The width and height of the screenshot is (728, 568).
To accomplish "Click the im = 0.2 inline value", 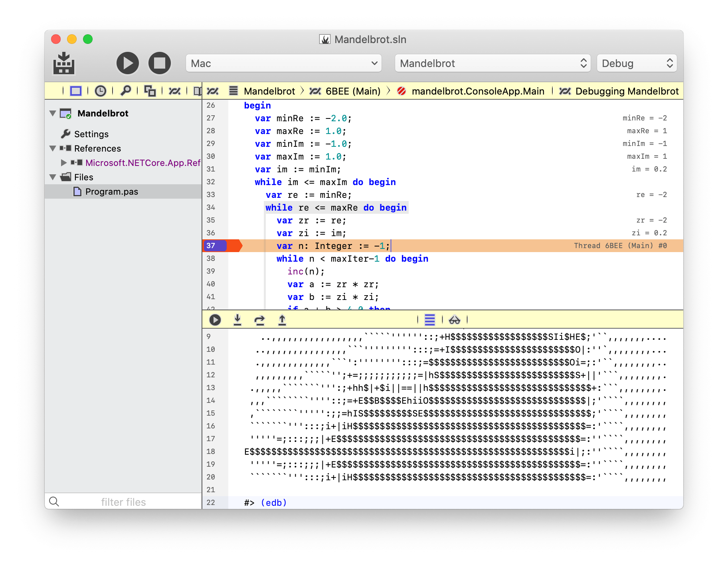I will 649,169.
